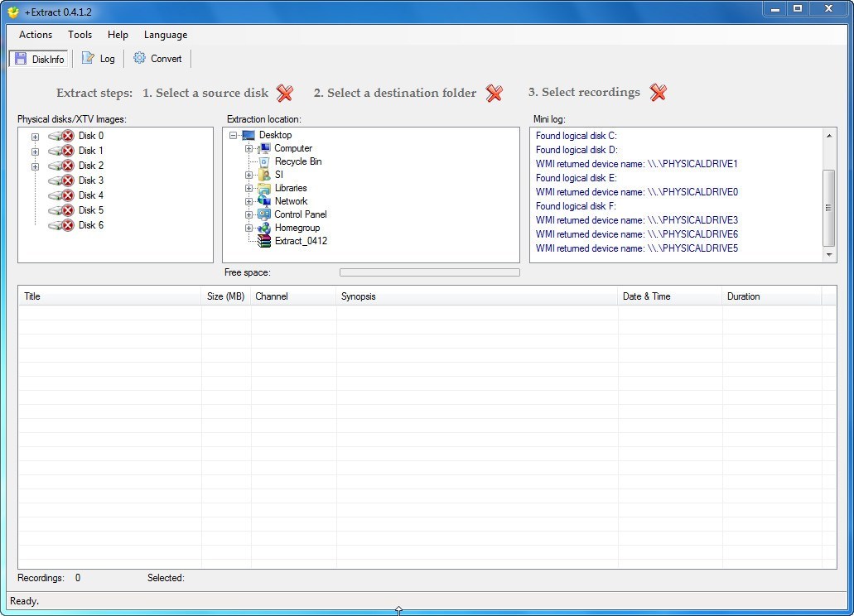
Task: Click red X next to destination folder step
Action: 495,93
